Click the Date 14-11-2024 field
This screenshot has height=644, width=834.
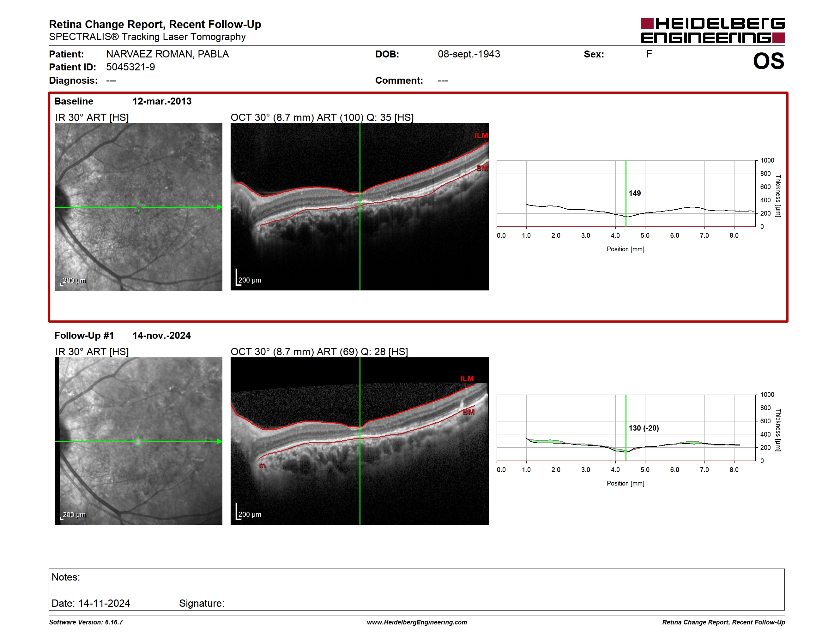click(x=91, y=603)
